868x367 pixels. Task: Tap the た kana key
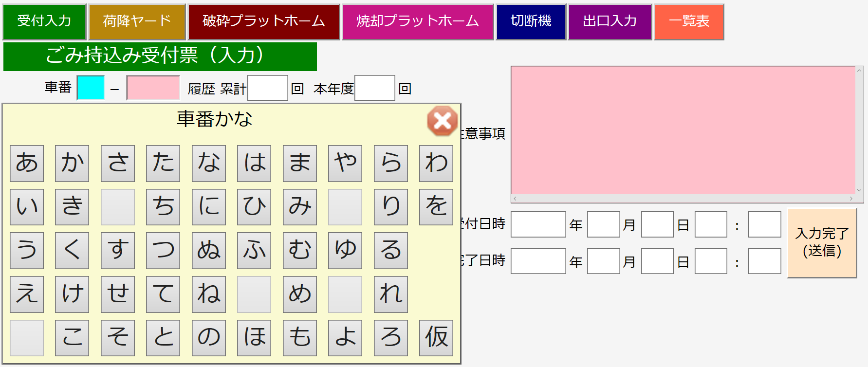click(x=163, y=163)
